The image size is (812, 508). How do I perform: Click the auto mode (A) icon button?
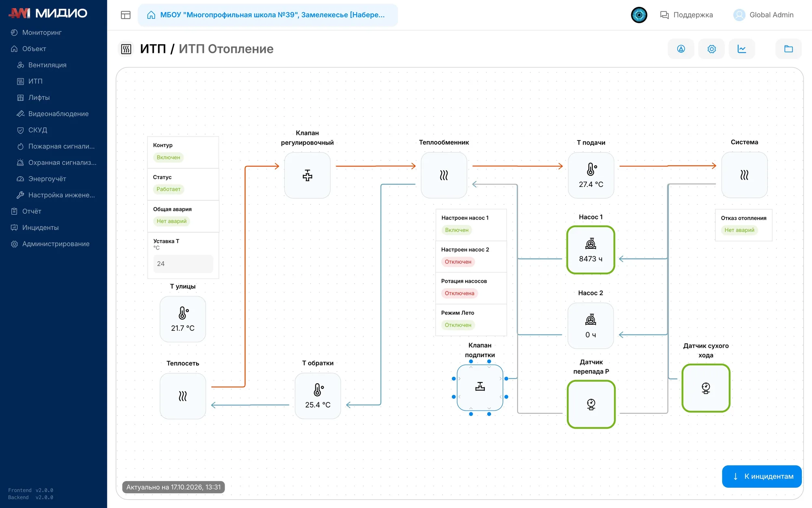tap(681, 49)
